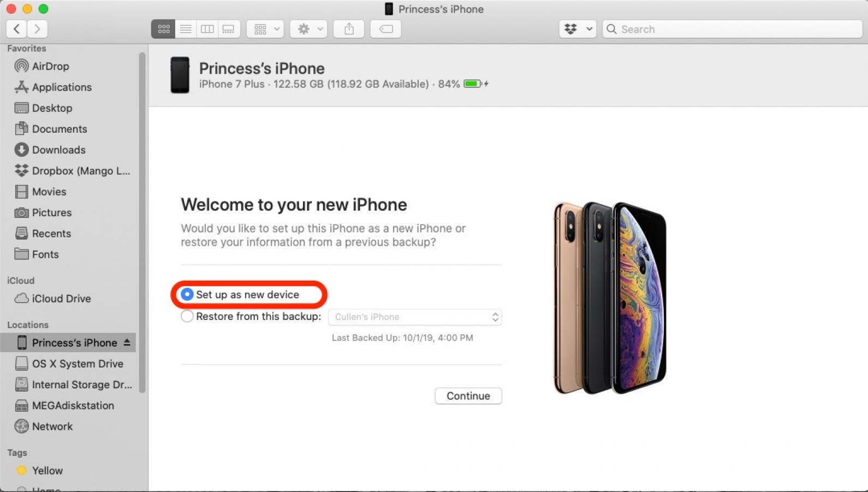This screenshot has width=868, height=492.
Task: Switch to list view in toolbar
Action: point(186,29)
